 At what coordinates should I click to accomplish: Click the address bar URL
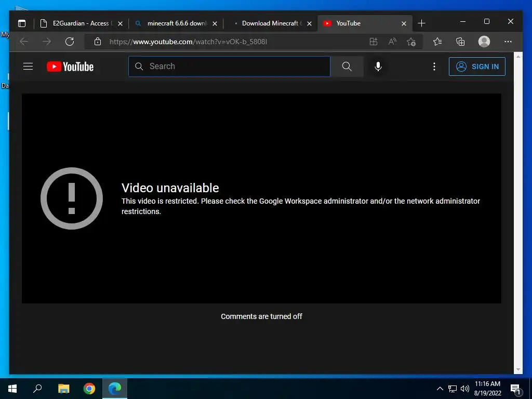[188, 42]
